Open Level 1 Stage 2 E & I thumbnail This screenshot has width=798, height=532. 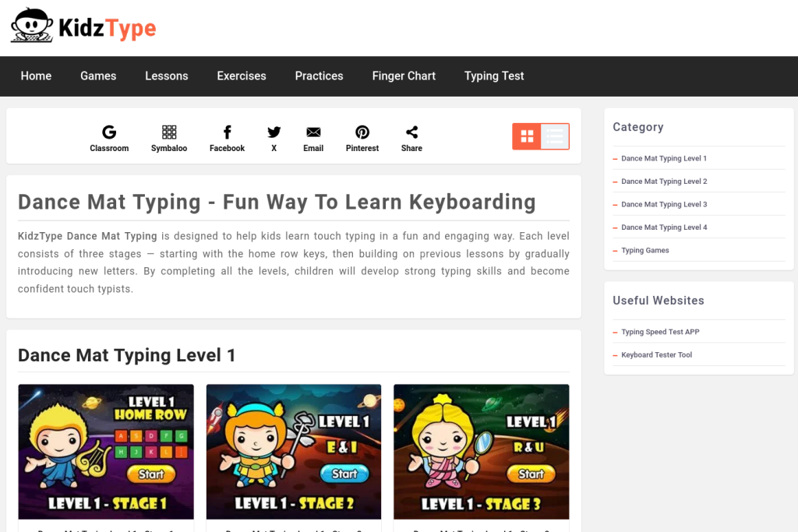coord(294,452)
